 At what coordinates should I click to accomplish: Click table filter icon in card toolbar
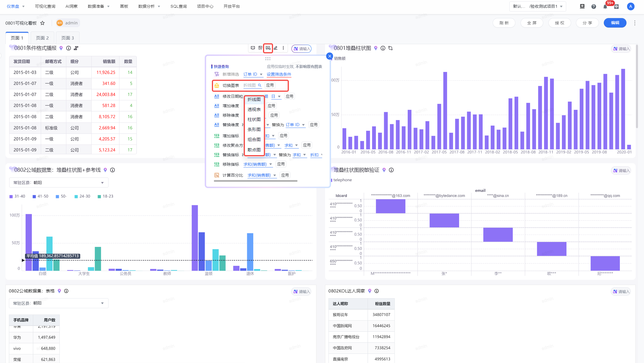click(260, 48)
